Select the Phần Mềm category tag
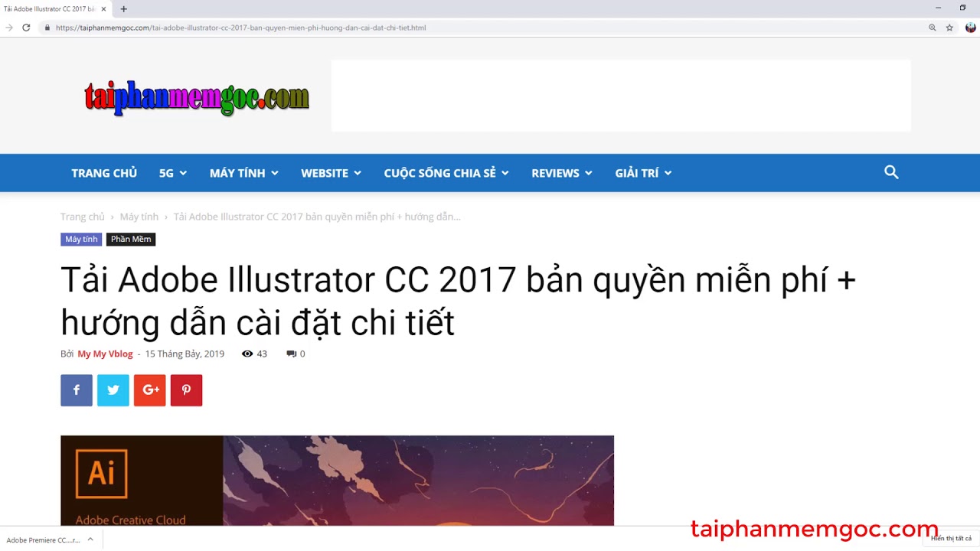 pyautogui.click(x=131, y=240)
